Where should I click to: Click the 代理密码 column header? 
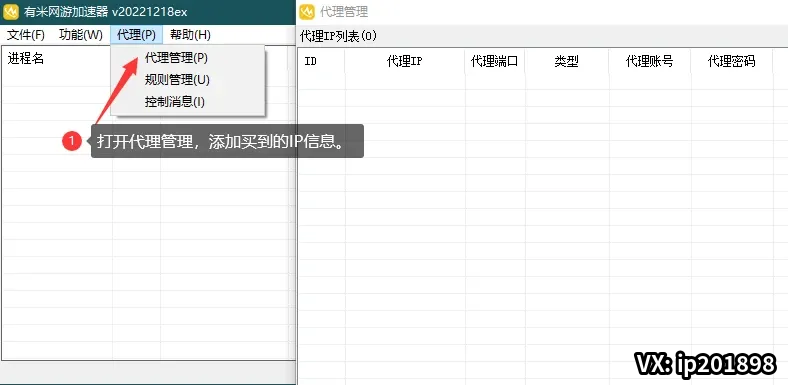tap(732, 61)
